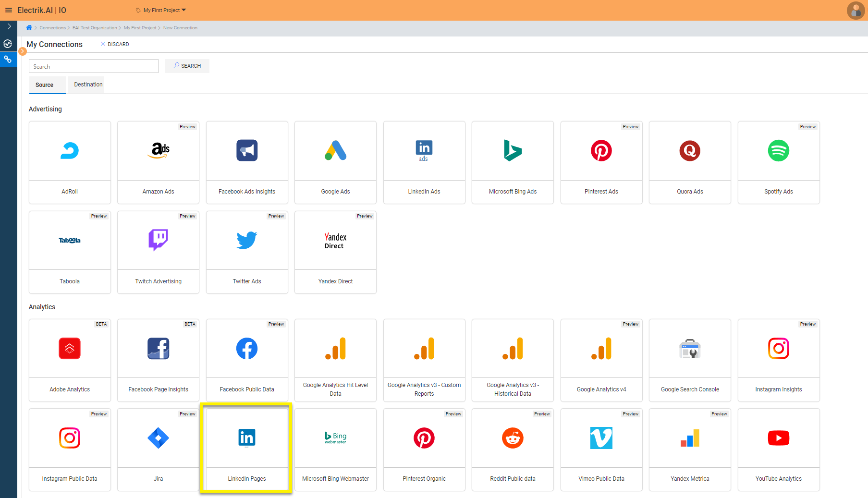The height and width of the screenshot is (498, 868).
Task: Pick the Instagram Insights connector
Action: pos(779,360)
